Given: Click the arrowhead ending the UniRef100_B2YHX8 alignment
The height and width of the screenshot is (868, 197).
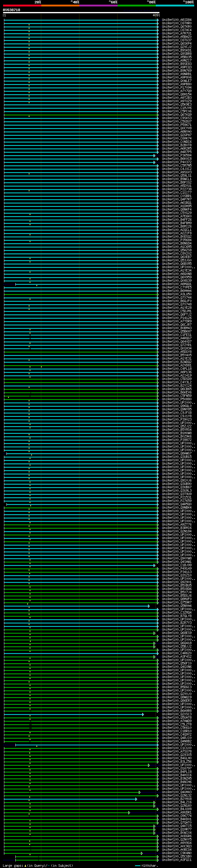Looking at the screenshot, I should (136, 799).
